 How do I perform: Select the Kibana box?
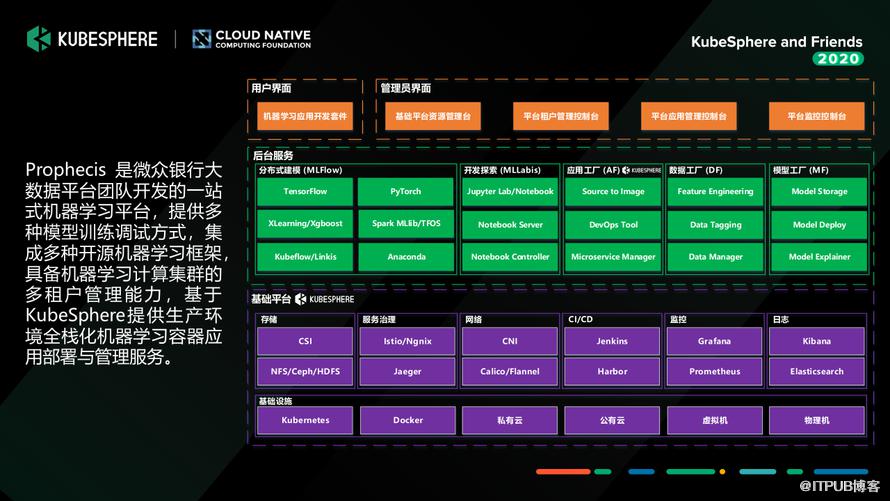(817, 341)
